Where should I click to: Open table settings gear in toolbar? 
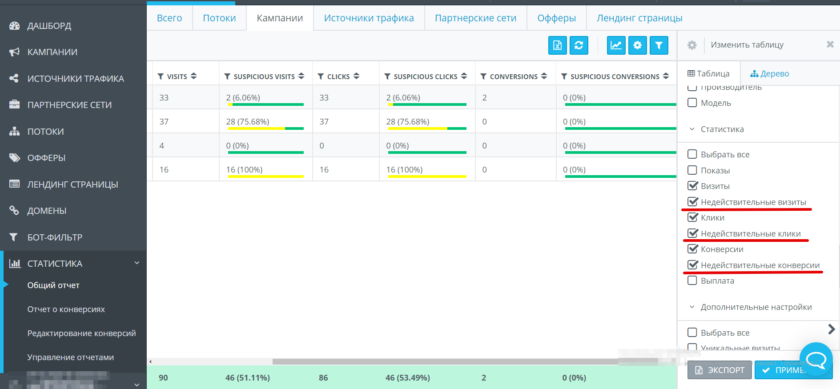tap(638, 45)
